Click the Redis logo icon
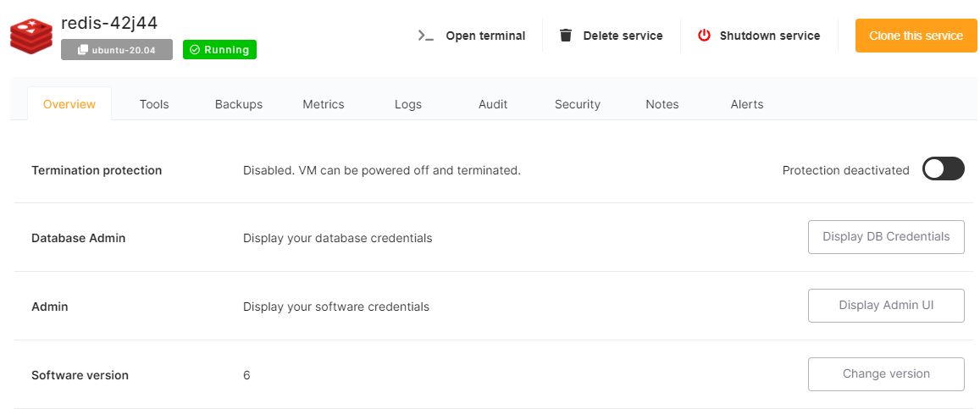Viewport: 980px width, 409px height. [x=30, y=35]
